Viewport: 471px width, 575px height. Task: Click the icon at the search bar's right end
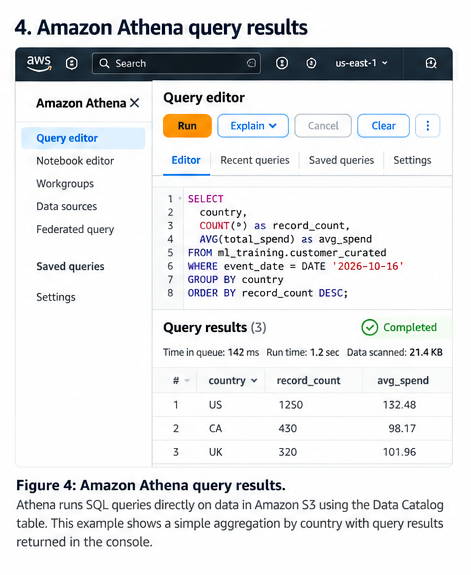pos(251,63)
